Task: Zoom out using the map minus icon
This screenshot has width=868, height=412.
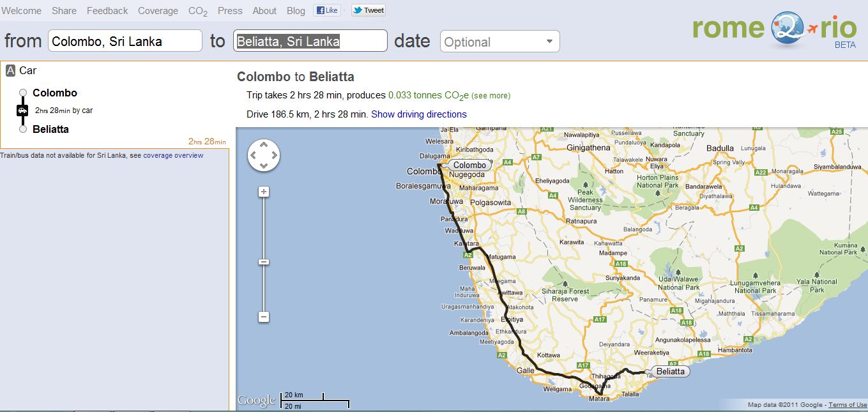Action: coord(264,316)
